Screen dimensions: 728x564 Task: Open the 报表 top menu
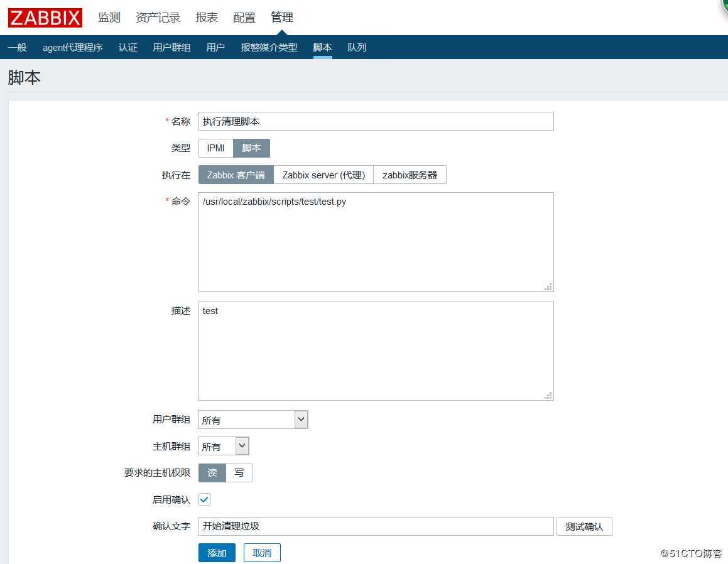(207, 18)
